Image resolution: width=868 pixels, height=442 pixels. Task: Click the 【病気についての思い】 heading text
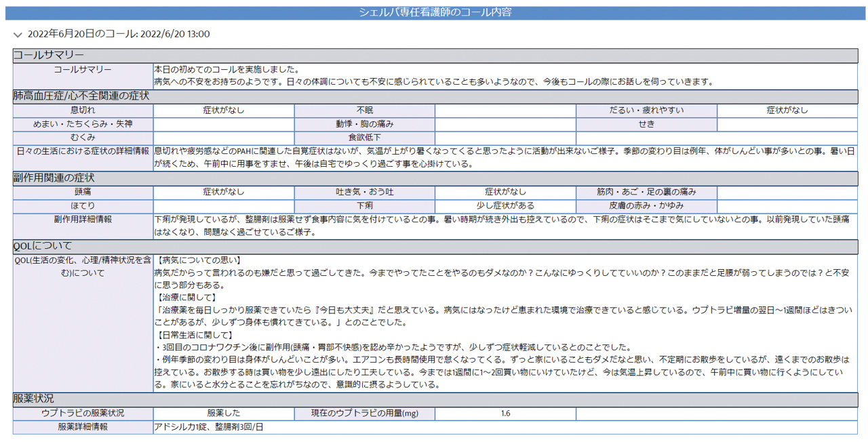(x=198, y=260)
